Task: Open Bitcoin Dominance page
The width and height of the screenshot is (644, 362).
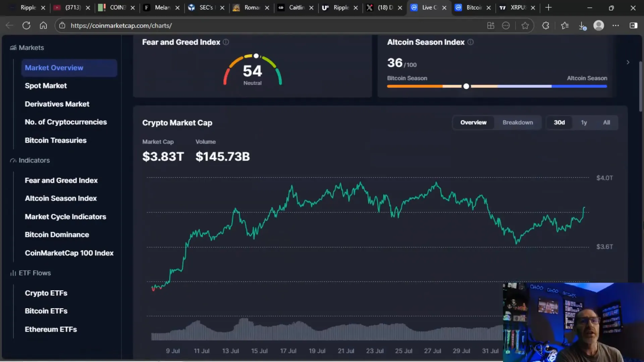Action: (x=57, y=235)
